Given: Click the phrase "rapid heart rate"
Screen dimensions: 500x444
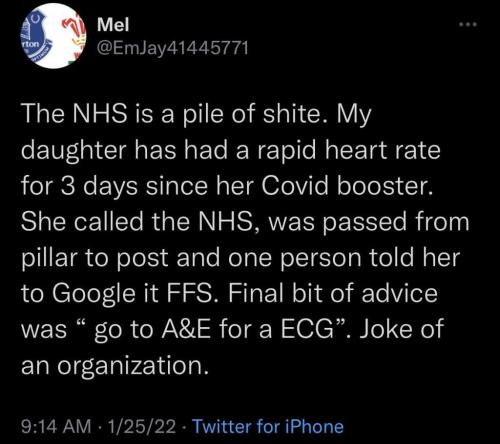Looking at the screenshot, I should coord(348,151).
